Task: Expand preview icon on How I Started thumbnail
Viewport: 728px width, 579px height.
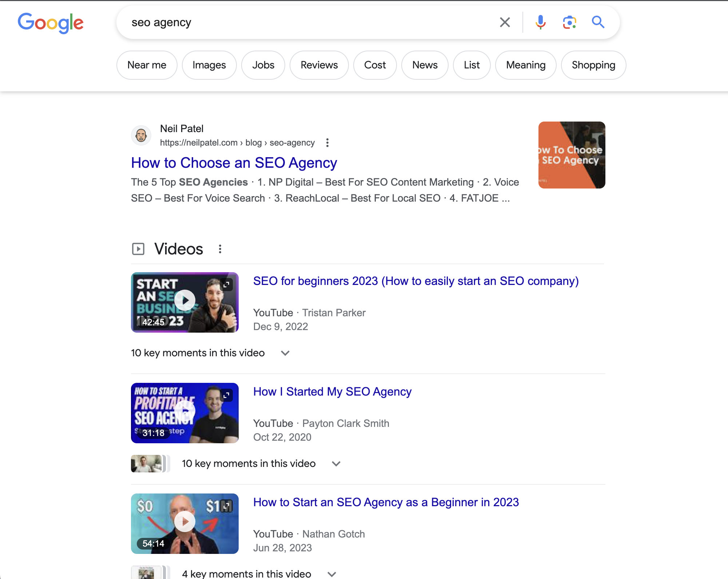Action: 227,395
